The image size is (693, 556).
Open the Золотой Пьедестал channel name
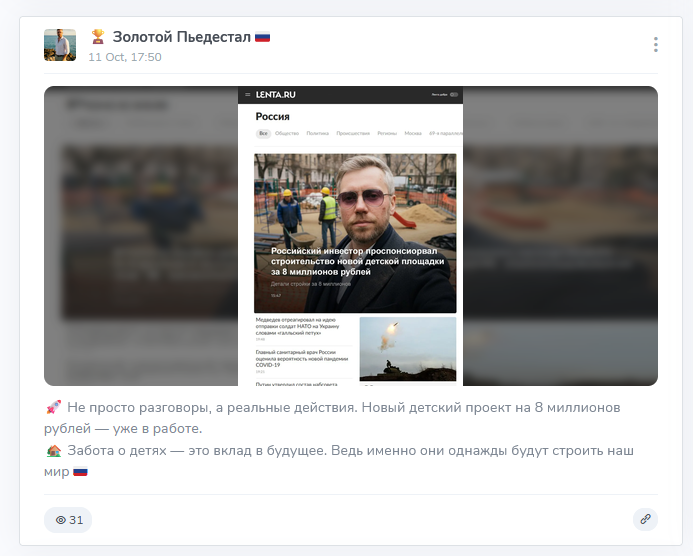tap(181, 37)
